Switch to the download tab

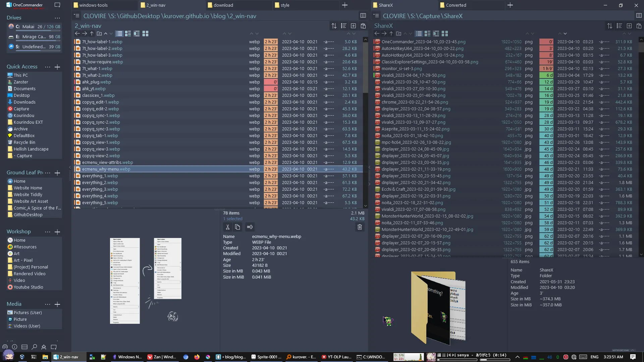tap(238, 5)
